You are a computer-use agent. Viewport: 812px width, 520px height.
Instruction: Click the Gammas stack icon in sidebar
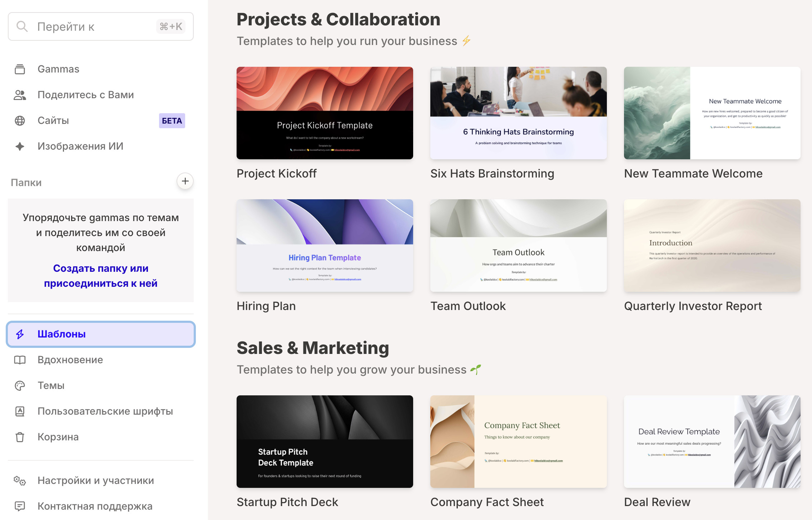click(x=20, y=69)
